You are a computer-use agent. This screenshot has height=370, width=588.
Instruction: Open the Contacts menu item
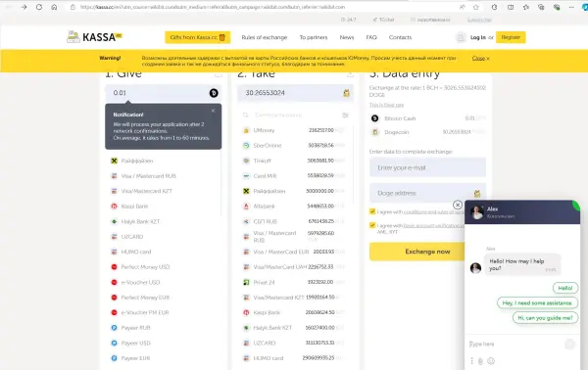pyautogui.click(x=400, y=37)
